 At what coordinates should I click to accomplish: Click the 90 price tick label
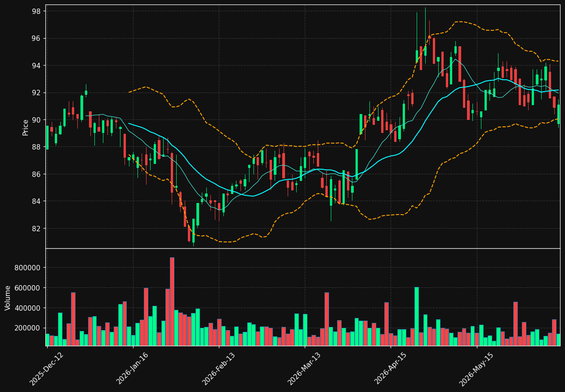(36, 120)
